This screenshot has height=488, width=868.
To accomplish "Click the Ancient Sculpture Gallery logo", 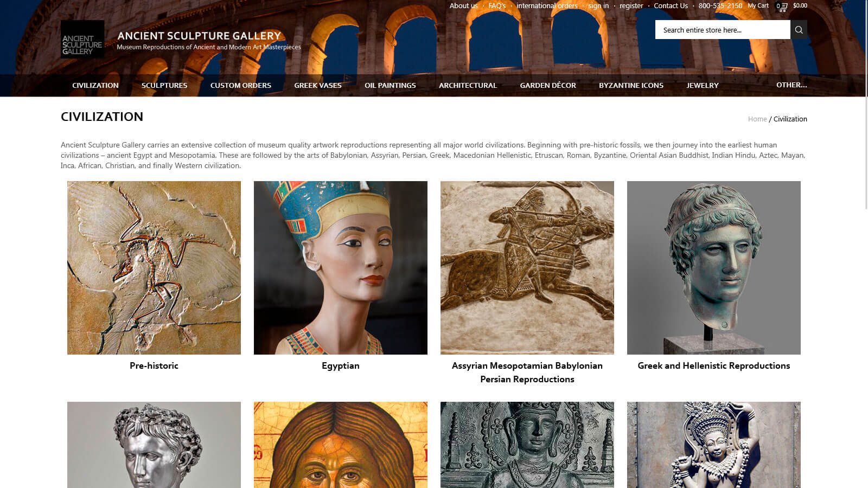I will (82, 39).
